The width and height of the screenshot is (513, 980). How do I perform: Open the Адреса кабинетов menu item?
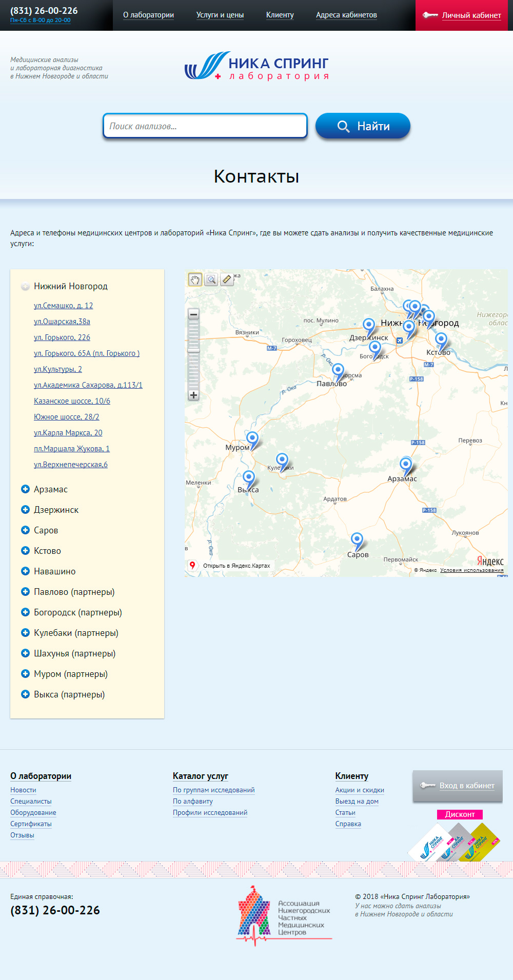346,15
